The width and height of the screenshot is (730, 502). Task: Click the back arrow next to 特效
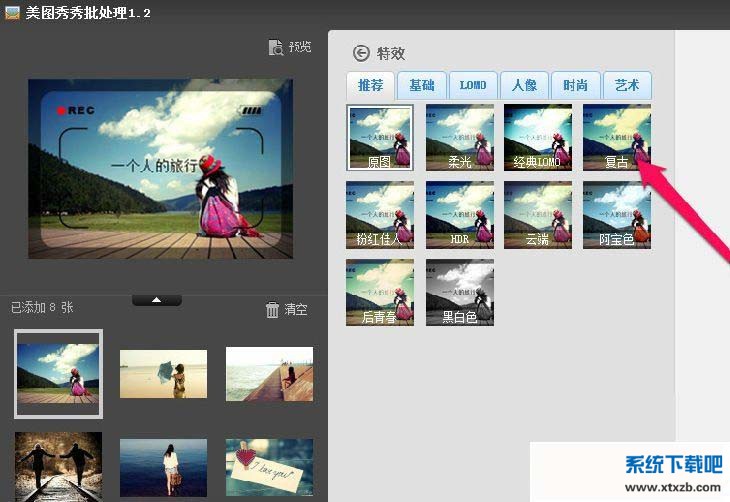click(361, 53)
